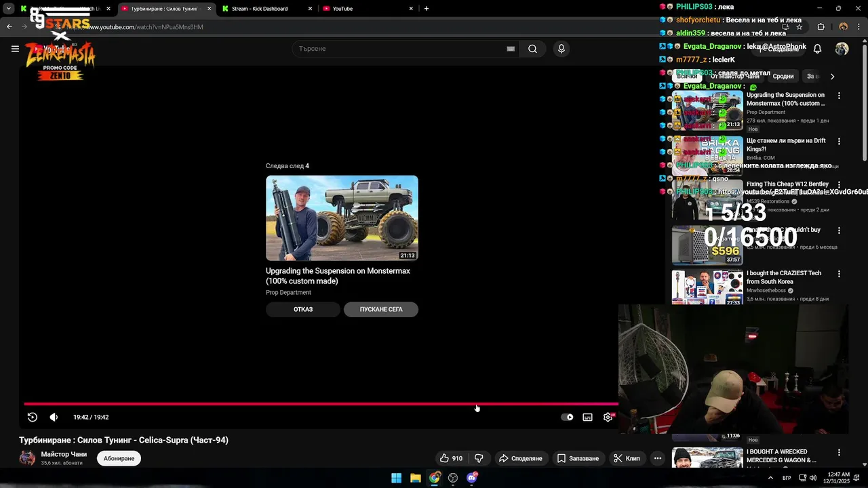
Task: Open menu for the Monstermax sidebar video
Action: pos(839,96)
